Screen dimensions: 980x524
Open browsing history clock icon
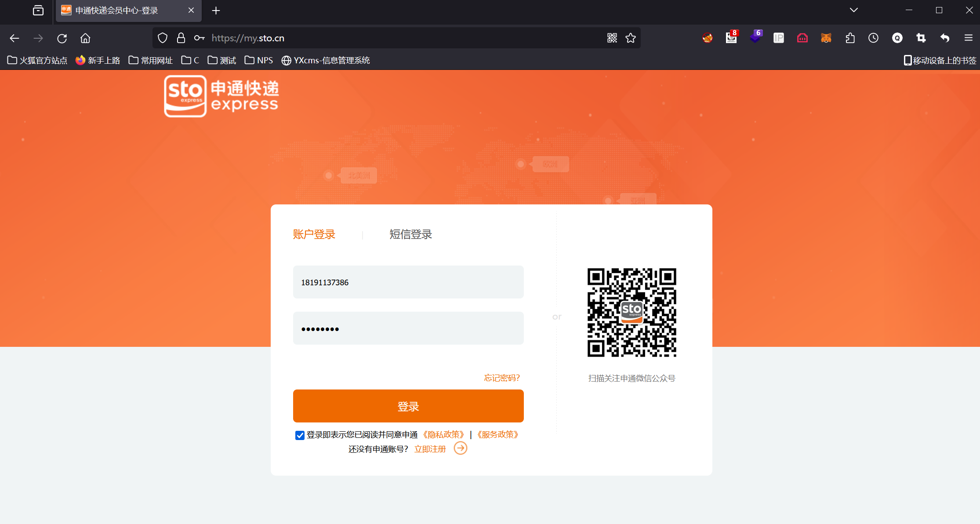[873, 38]
